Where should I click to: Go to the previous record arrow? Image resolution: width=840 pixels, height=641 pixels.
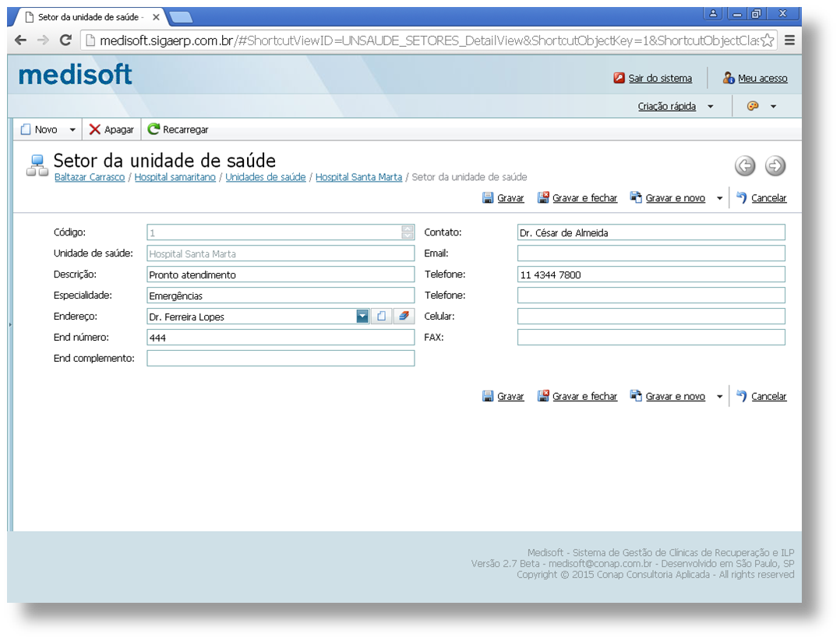click(745, 165)
